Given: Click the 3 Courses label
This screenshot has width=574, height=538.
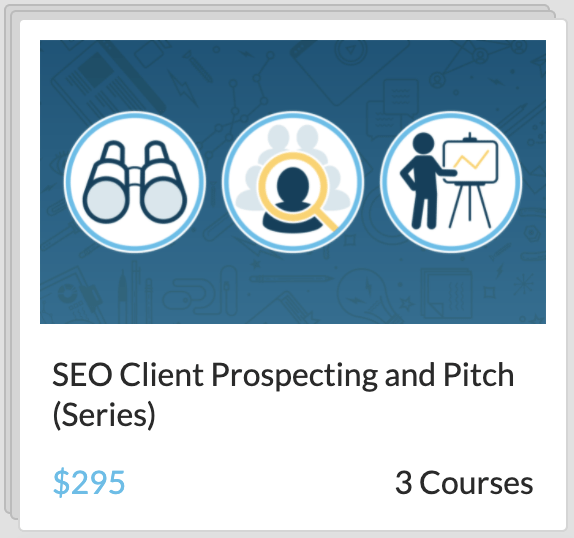Looking at the screenshot, I should (x=464, y=483).
